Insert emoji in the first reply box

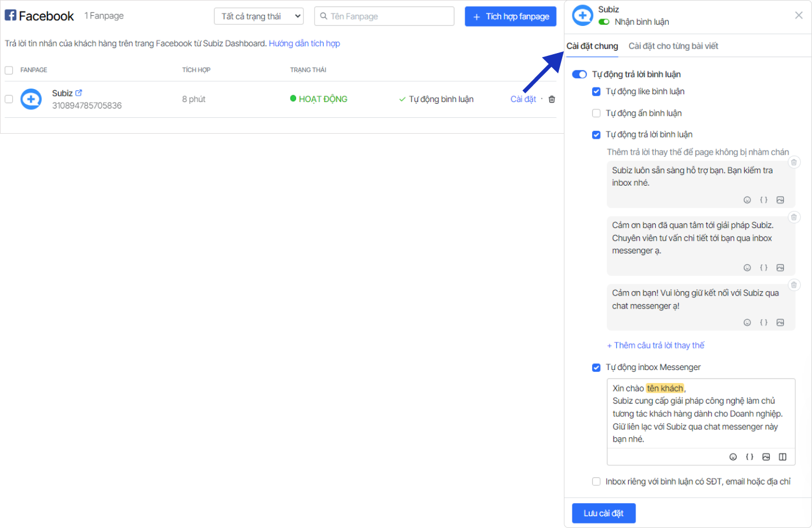(747, 200)
